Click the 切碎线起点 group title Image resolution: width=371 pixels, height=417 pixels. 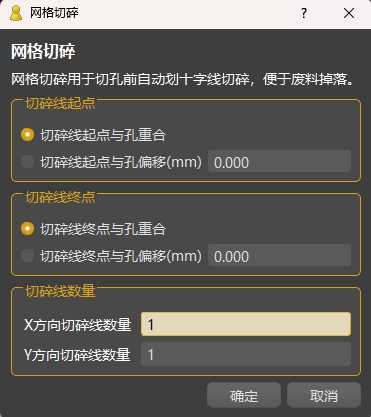pyautogui.click(x=60, y=103)
